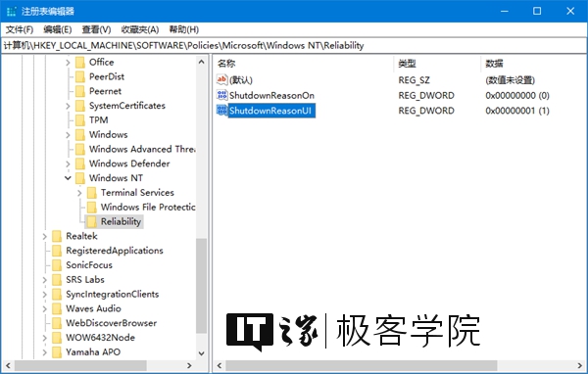Click the SonicFocus folder icon

click(57, 265)
